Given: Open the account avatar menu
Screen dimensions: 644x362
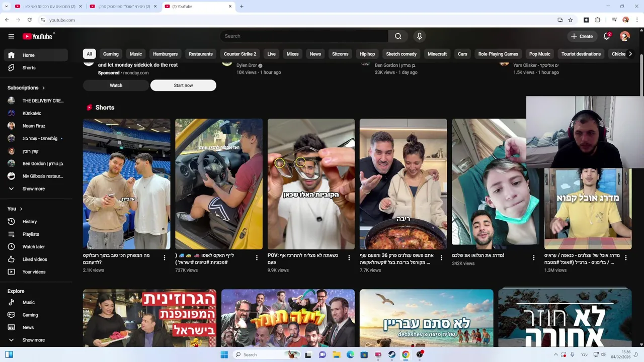Looking at the screenshot, I should pos(625,36).
